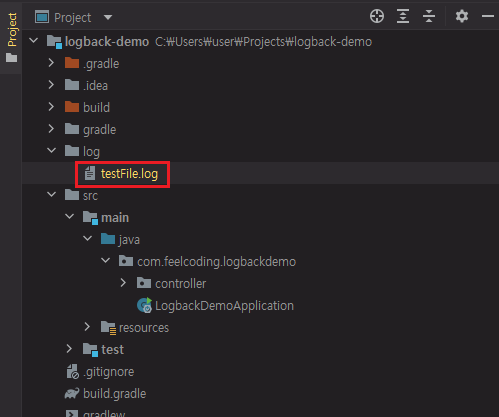Collapse the java source folder
499x417 pixels.
tap(87, 239)
